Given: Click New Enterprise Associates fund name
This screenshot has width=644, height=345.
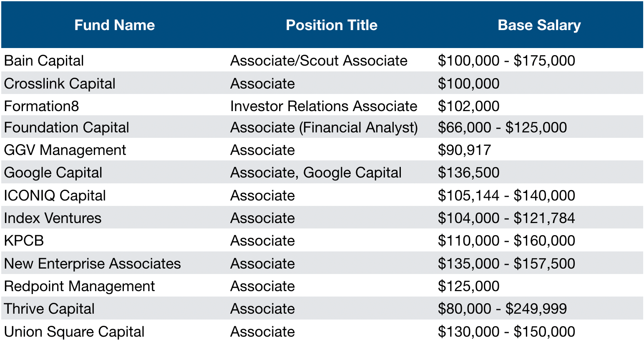Looking at the screenshot, I should pos(92,264).
